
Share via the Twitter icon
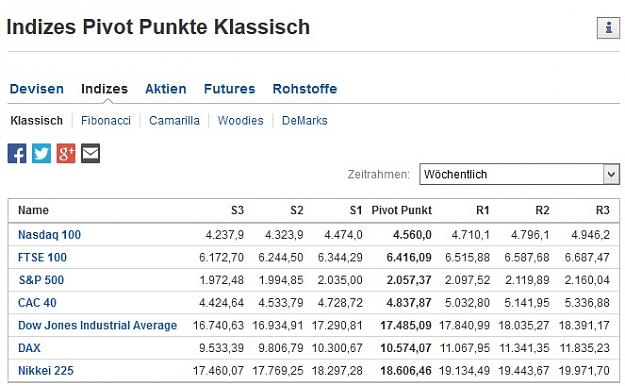(x=41, y=154)
